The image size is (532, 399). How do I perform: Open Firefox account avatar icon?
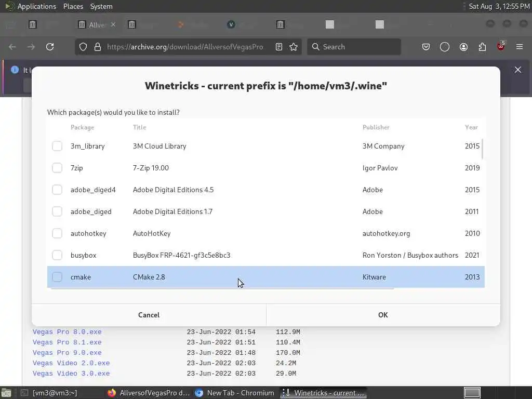point(463,47)
